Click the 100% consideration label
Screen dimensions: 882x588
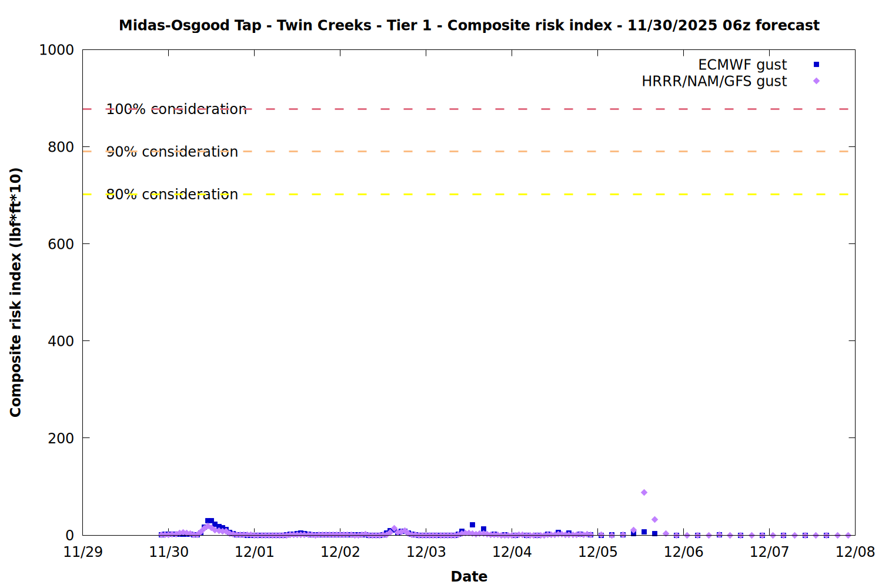[x=176, y=109]
